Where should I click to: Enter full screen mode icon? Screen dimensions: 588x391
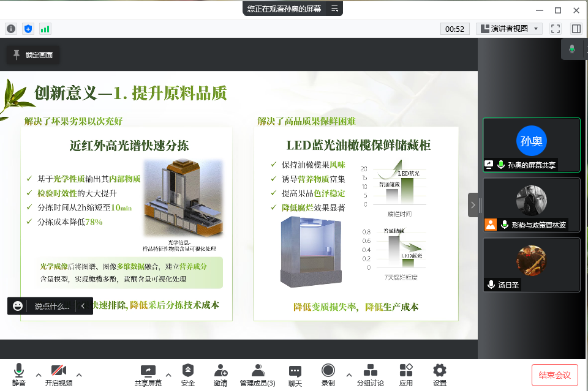pyautogui.click(x=556, y=29)
